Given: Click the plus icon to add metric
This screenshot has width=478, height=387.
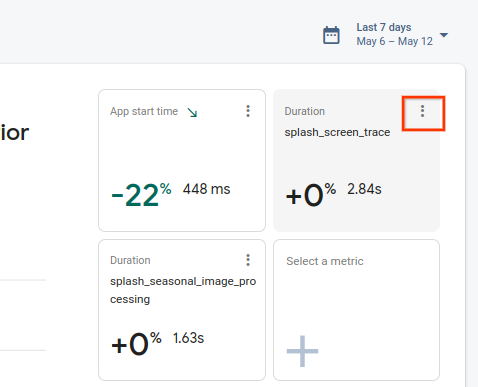Looking at the screenshot, I should tap(302, 351).
